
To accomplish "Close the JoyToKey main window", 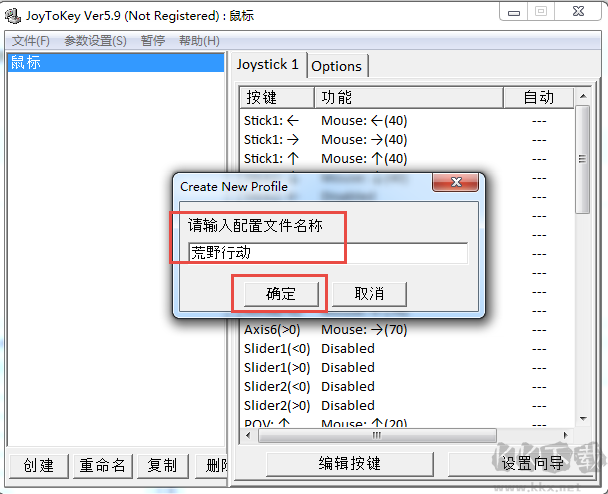I will point(578,12).
